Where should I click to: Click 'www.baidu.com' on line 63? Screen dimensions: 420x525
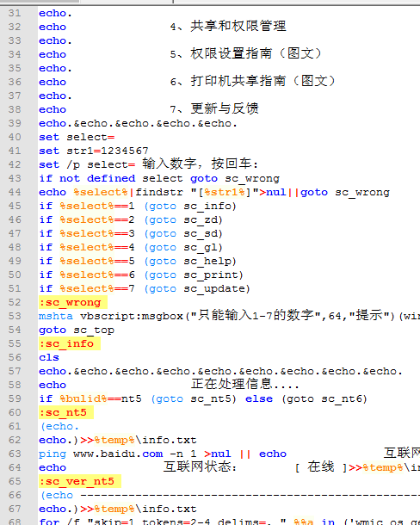click(118, 454)
